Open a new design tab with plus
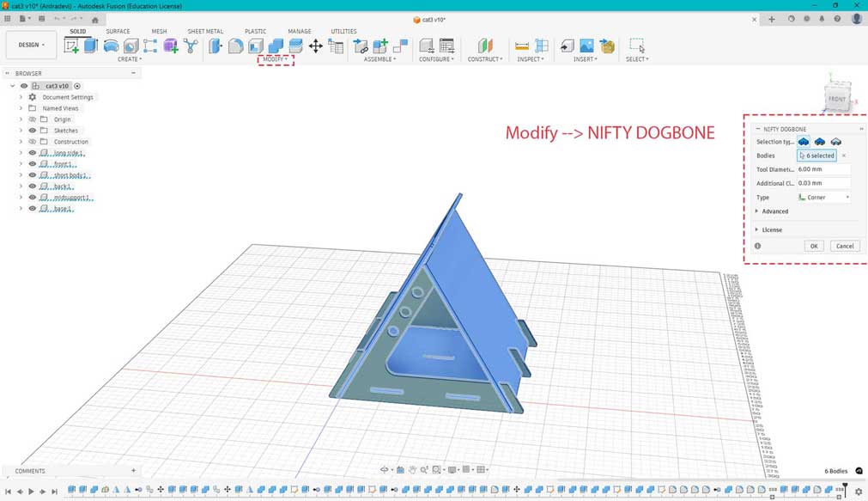Viewport: 868px width, 501px height. tap(772, 20)
